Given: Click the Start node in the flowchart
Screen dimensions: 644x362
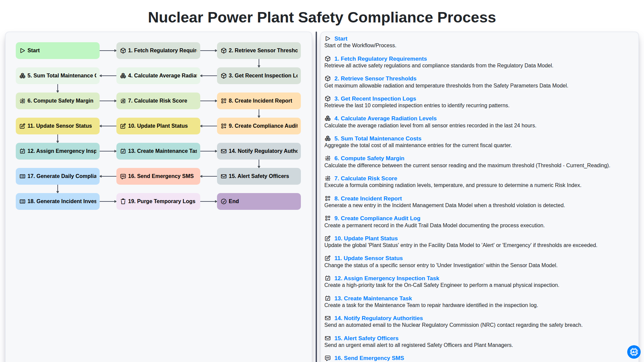Looking at the screenshot, I should (58, 51).
